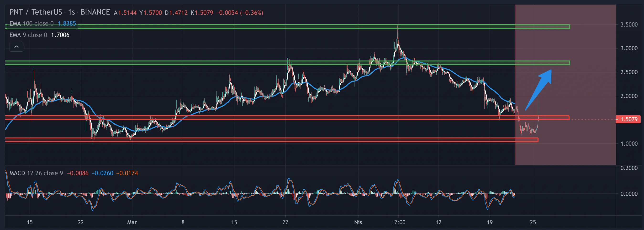Click the 2.0000 price axis label
Image resolution: width=644 pixels, height=230 pixels.
tap(629, 96)
